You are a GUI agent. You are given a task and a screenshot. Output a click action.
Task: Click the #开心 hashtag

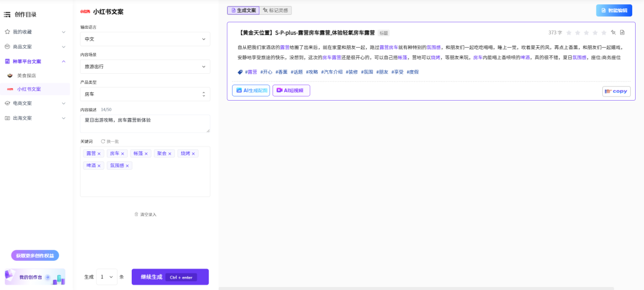(266, 72)
